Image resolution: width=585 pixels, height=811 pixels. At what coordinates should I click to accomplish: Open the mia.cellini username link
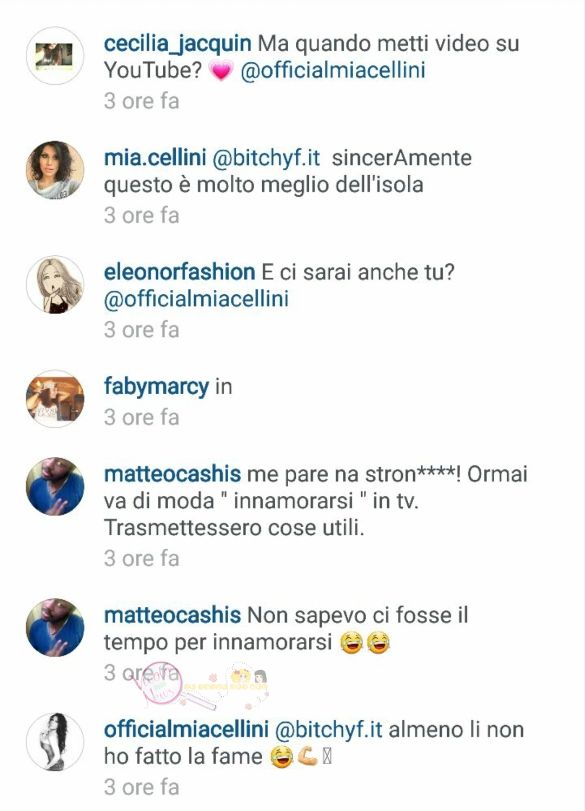tap(155, 158)
